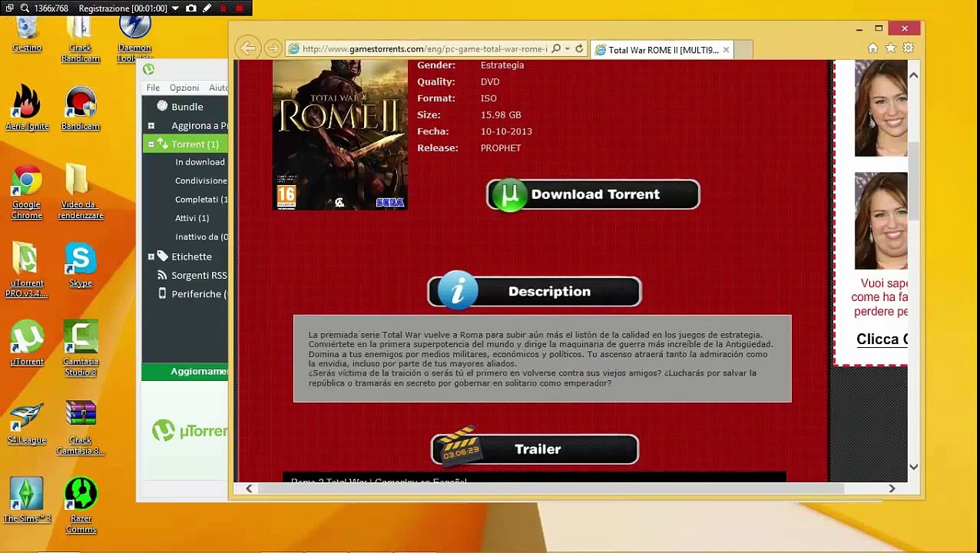This screenshot has height=553, width=980.
Task: Select Completati filter in uTorrent
Action: tap(201, 200)
